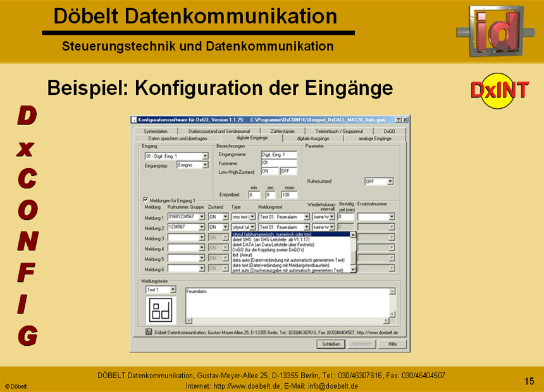Click the Entprellzeit min field
Viewport: 544px width, 392px height.
[254, 195]
